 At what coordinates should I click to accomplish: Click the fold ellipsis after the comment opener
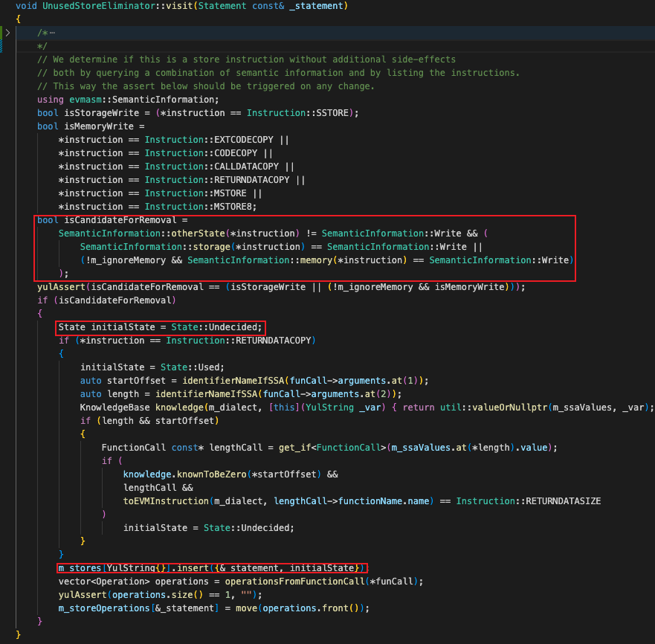point(52,33)
